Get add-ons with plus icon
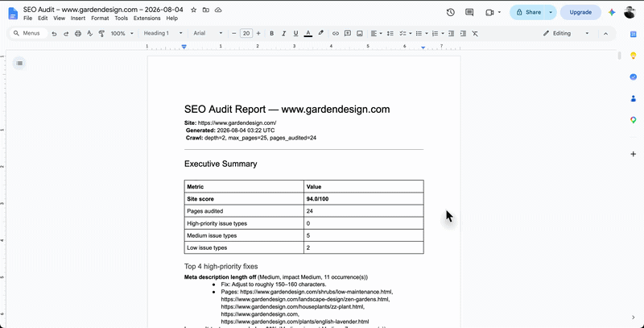The image size is (644, 328). click(633, 154)
